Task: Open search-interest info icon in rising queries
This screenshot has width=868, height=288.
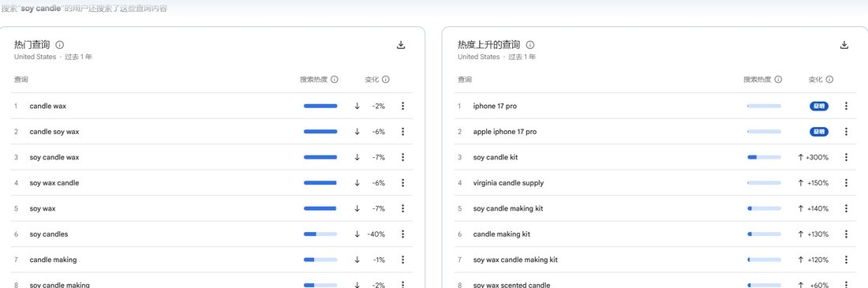Action: pyautogui.click(x=778, y=80)
